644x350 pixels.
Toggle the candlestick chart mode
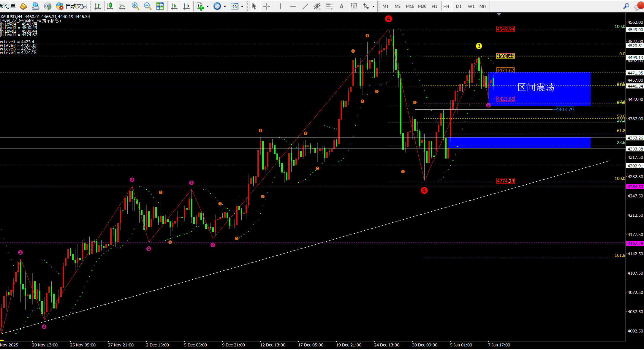(110, 6)
